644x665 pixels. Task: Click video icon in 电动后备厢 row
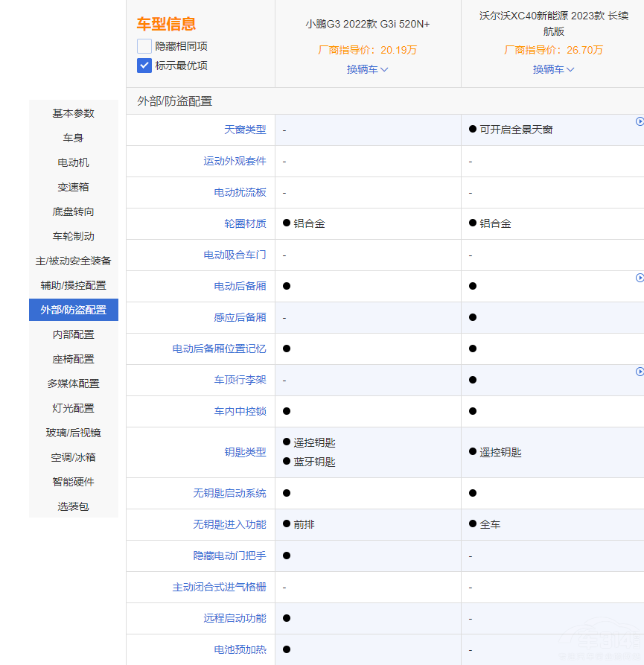640,278
